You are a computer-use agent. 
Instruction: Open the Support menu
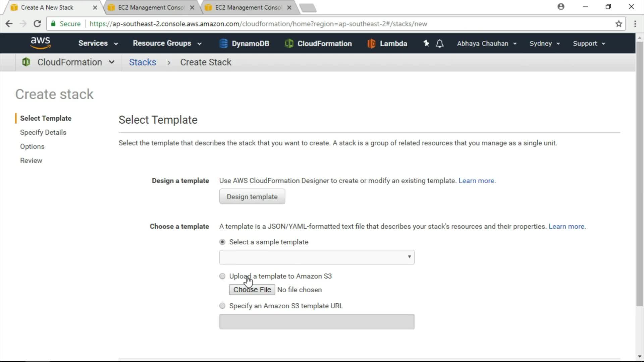click(589, 44)
